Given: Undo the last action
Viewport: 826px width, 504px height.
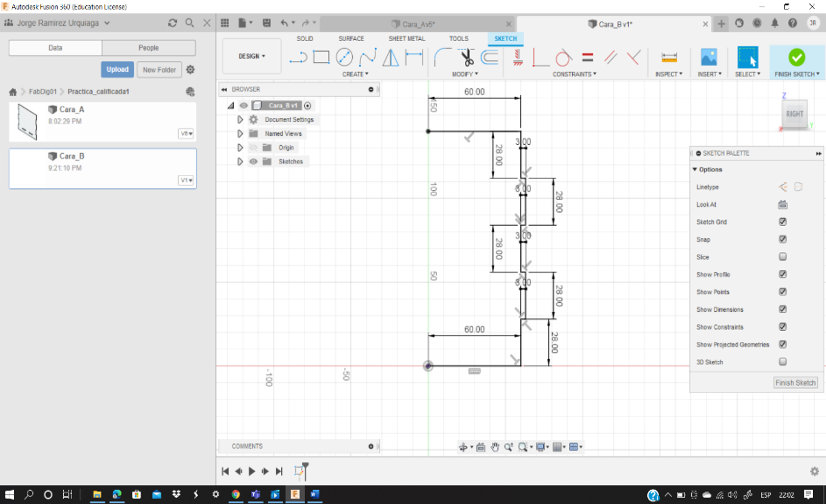Looking at the screenshot, I should (x=284, y=23).
